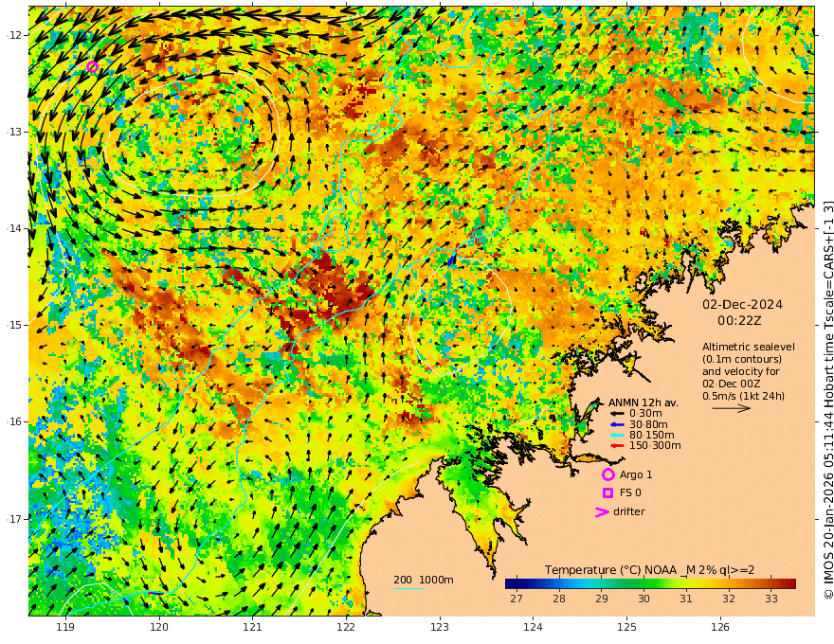Click the latitude label -16

coord(14,421)
